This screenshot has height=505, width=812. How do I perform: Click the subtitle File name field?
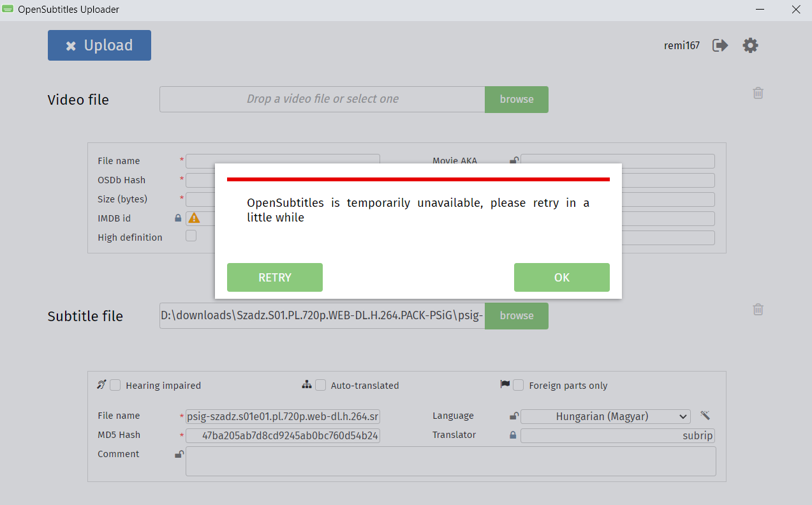tap(283, 417)
